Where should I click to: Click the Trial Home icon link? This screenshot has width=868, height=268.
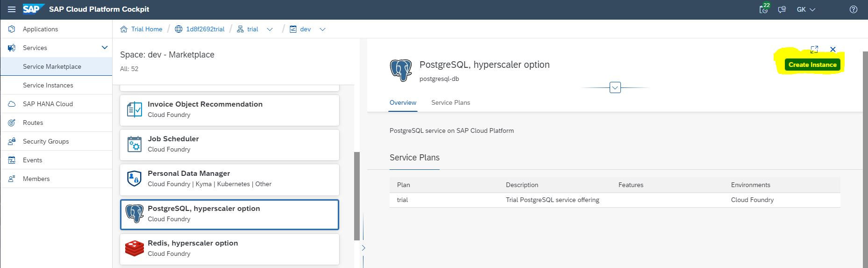click(x=124, y=29)
